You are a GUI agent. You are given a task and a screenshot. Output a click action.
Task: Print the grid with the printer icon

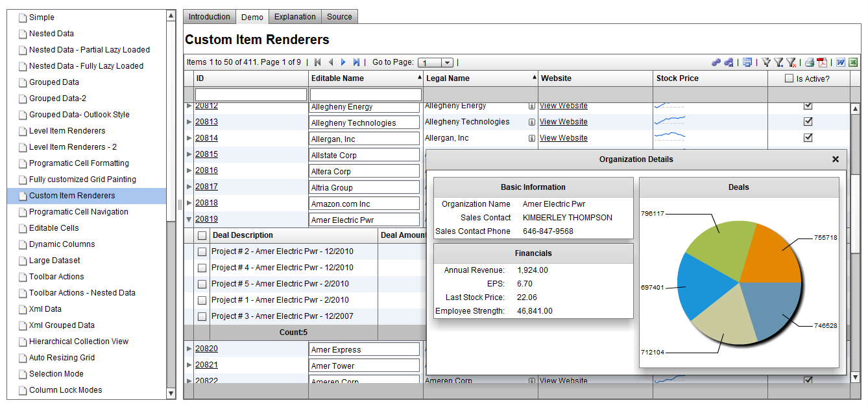pyautogui.click(x=810, y=62)
